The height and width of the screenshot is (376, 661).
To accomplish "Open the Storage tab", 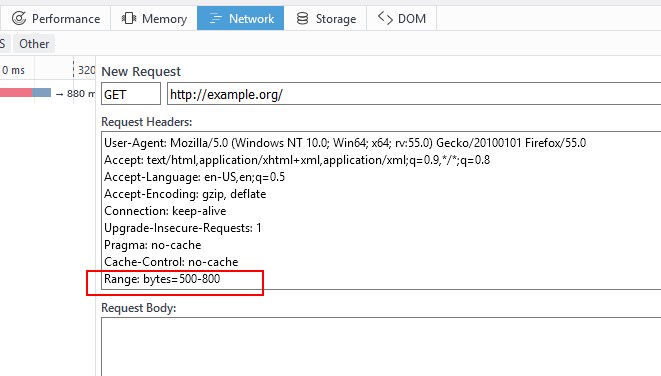I will pyautogui.click(x=325, y=18).
